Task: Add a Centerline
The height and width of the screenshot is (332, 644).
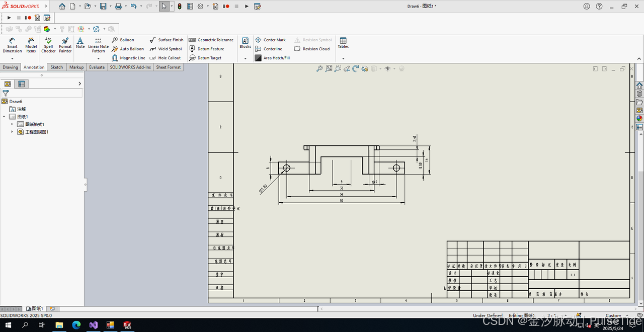Action: pyautogui.click(x=269, y=49)
